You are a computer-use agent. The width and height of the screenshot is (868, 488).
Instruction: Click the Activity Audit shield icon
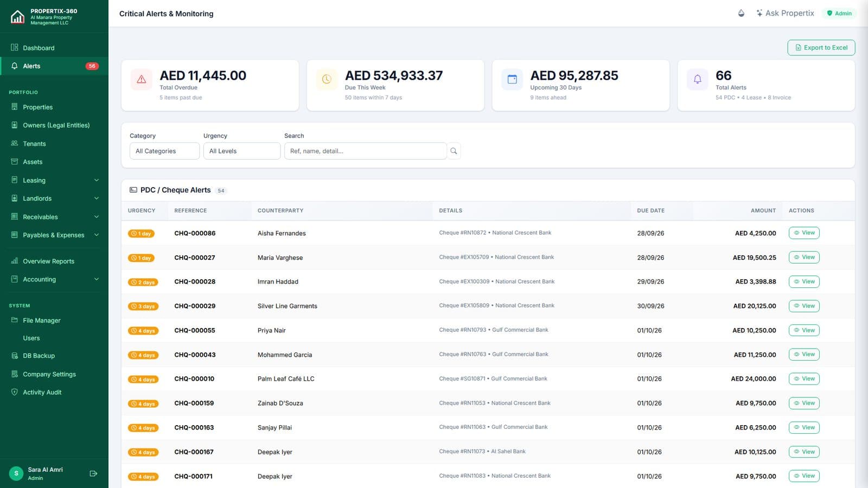click(15, 392)
